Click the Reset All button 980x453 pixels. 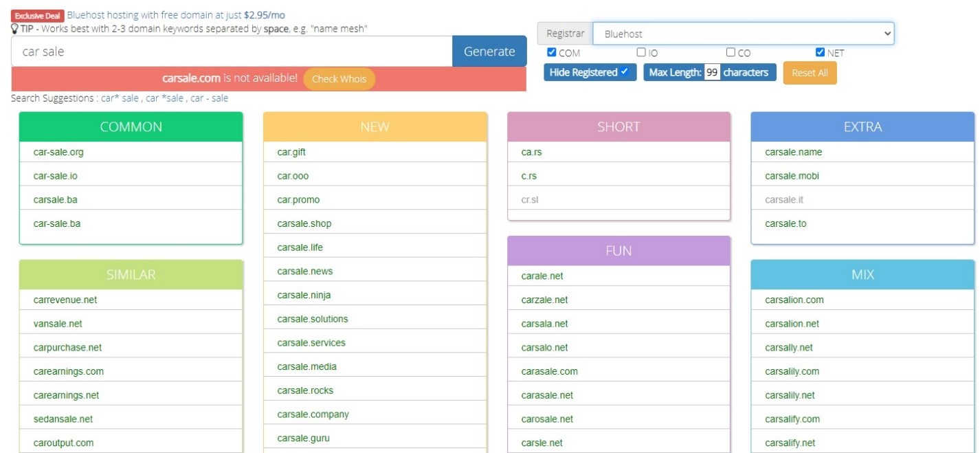click(x=810, y=73)
